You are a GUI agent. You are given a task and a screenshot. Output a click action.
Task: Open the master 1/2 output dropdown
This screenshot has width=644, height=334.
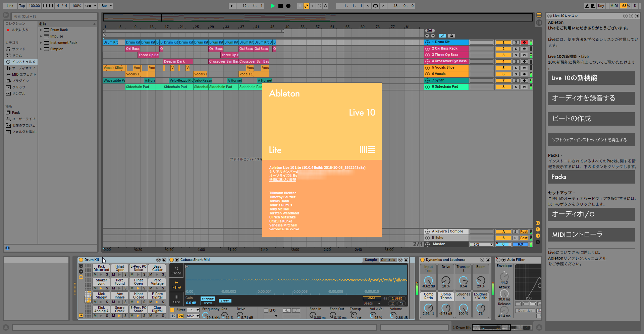481,244
